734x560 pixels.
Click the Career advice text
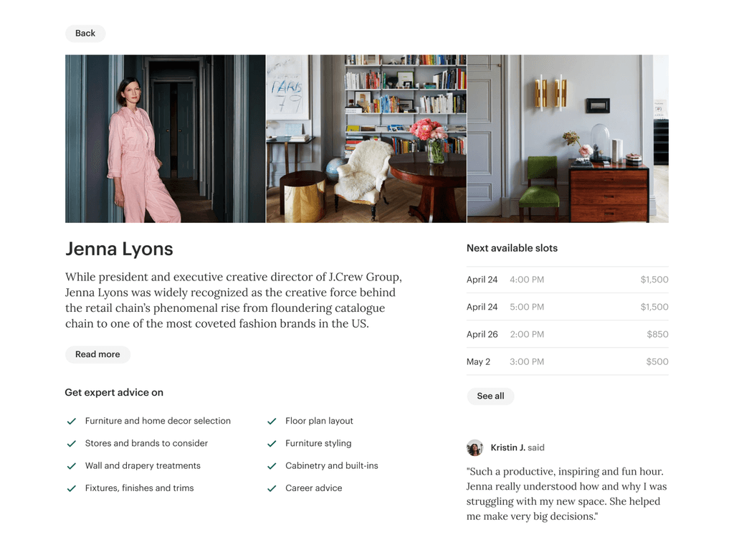[x=314, y=488]
